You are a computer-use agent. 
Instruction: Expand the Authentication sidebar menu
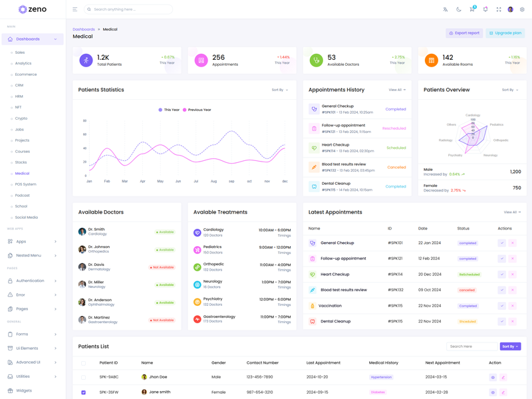tap(32, 281)
